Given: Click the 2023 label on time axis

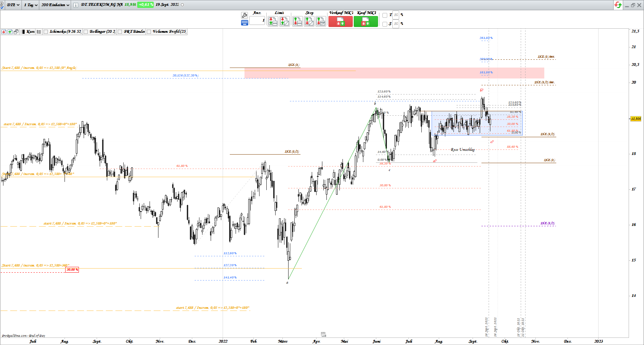Looking at the screenshot, I should (x=598, y=341).
